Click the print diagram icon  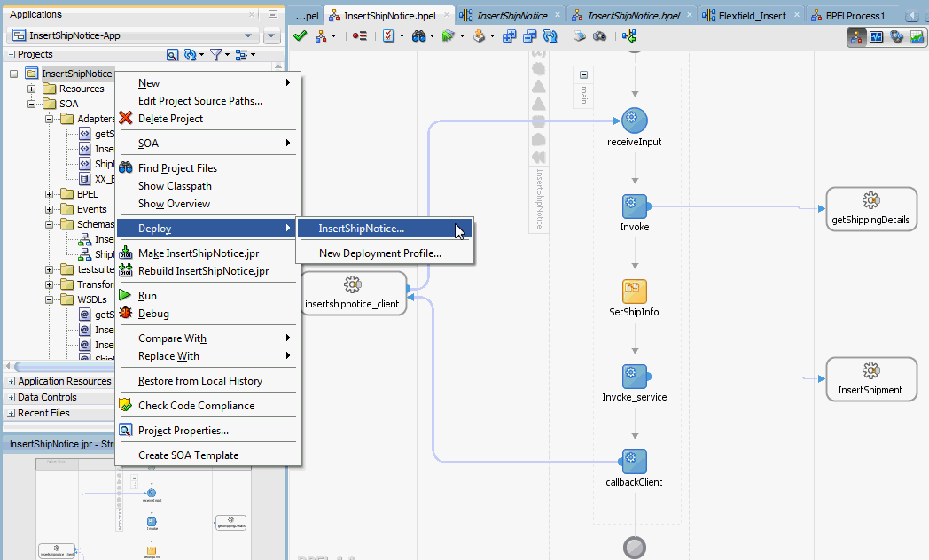pos(580,36)
